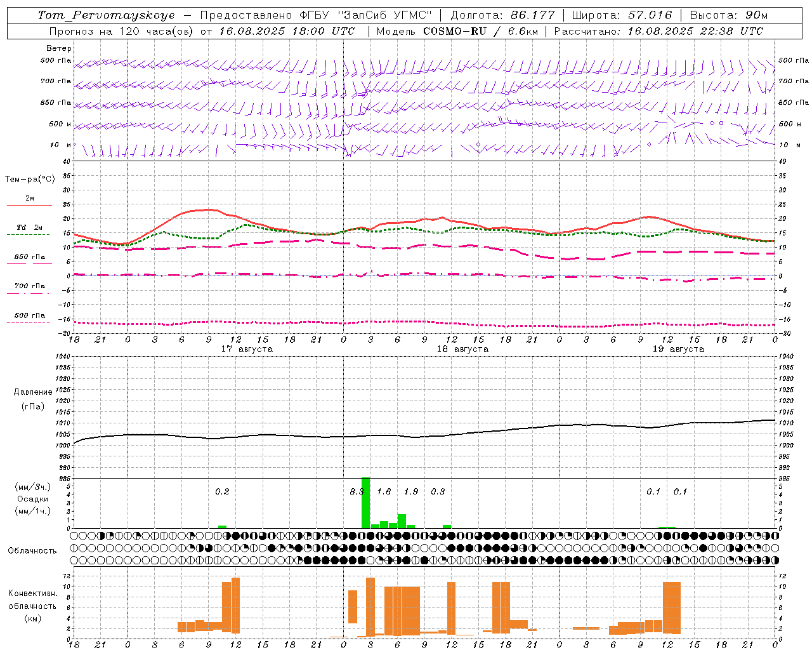This screenshot has height=650, width=812.
Task: Select the 16.08.2025 18:00 UTC start time
Action: click(x=287, y=31)
